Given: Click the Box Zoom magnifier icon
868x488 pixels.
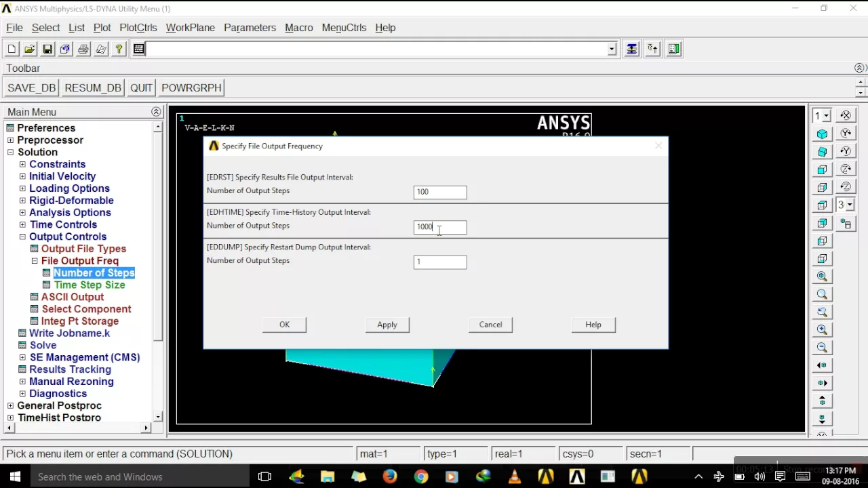Looking at the screenshot, I should click(823, 294).
